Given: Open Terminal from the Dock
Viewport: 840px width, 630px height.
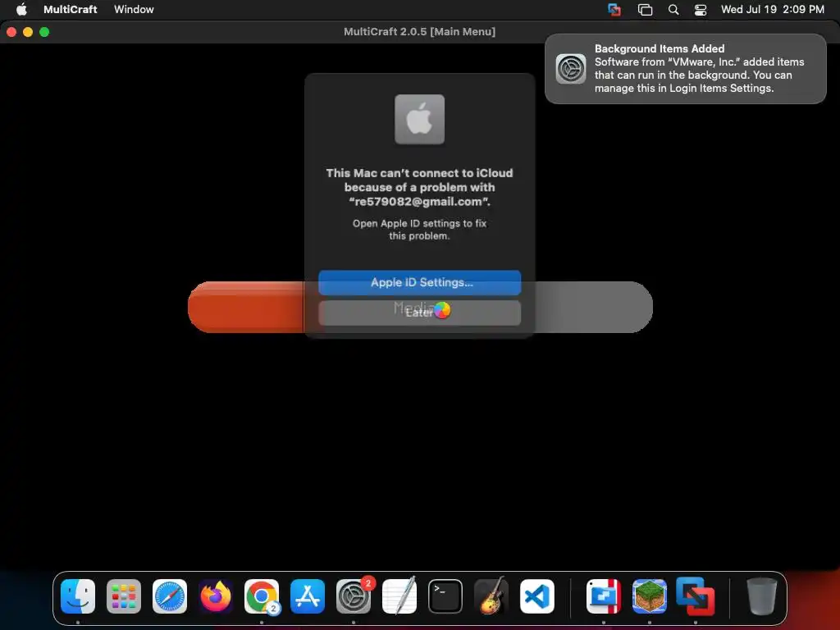Looking at the screenshot, I should (x=445, y=596).
